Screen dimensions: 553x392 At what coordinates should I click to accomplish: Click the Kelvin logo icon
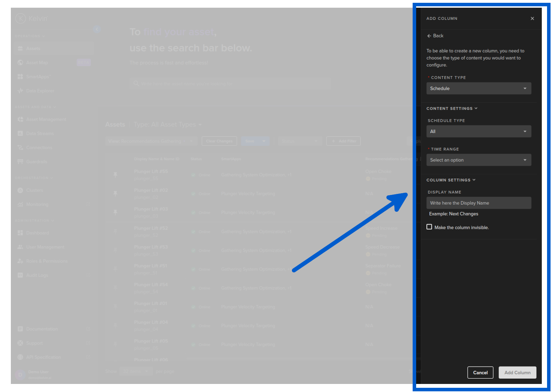(21, 18)
